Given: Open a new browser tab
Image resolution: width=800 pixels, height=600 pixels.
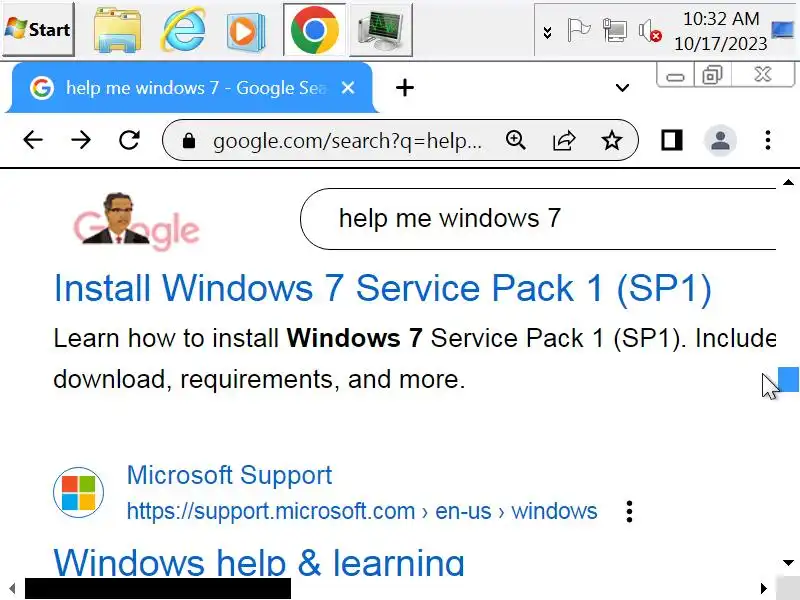Looking at the screenshot, I should tap(405, 88).
